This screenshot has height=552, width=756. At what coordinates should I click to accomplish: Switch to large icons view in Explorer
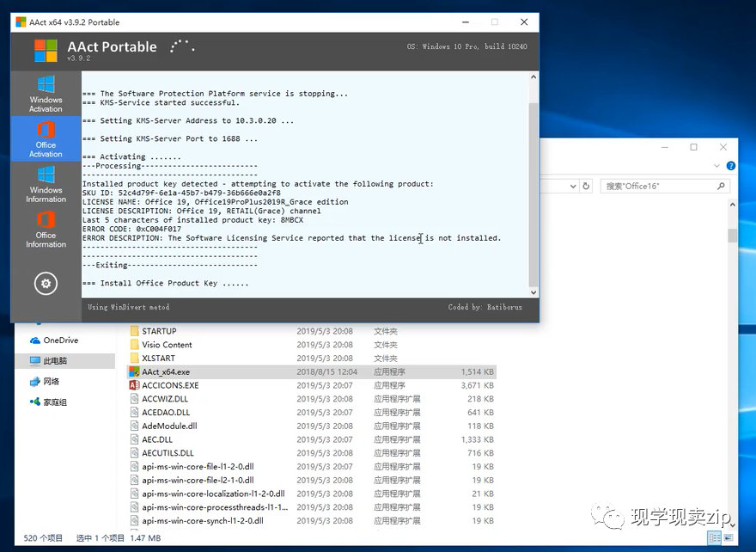[729, 538]
